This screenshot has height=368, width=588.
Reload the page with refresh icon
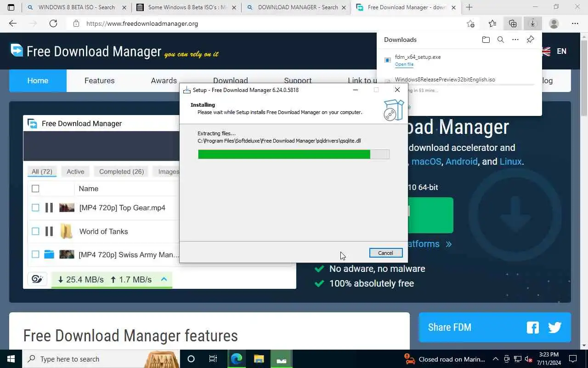click(53, 23)
